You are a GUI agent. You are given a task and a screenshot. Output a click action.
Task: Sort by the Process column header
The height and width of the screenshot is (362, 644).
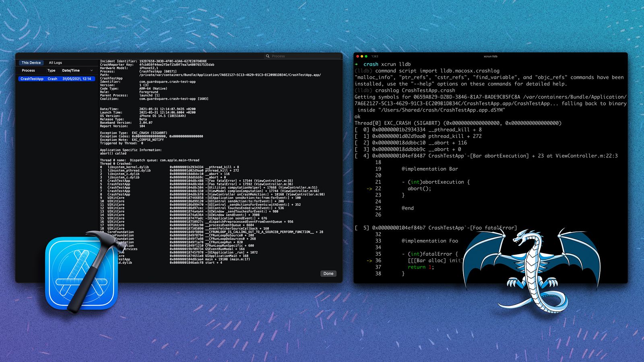28,70
